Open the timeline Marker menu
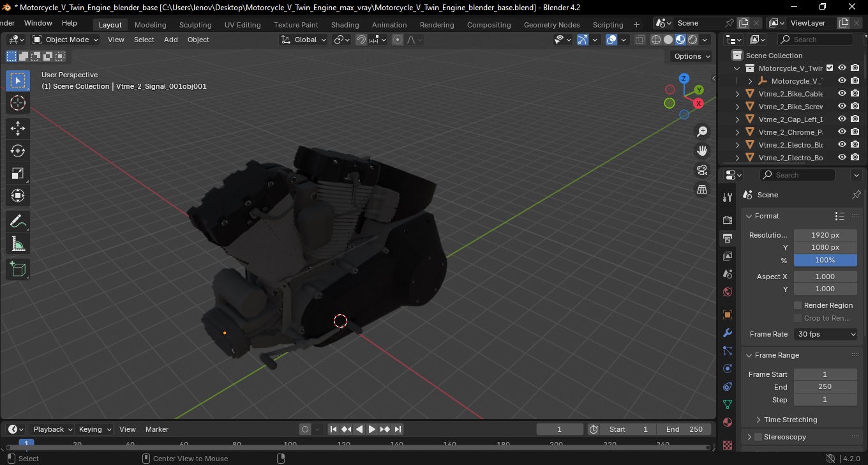Screen dimensions: 868x465 tap(157, 429)
